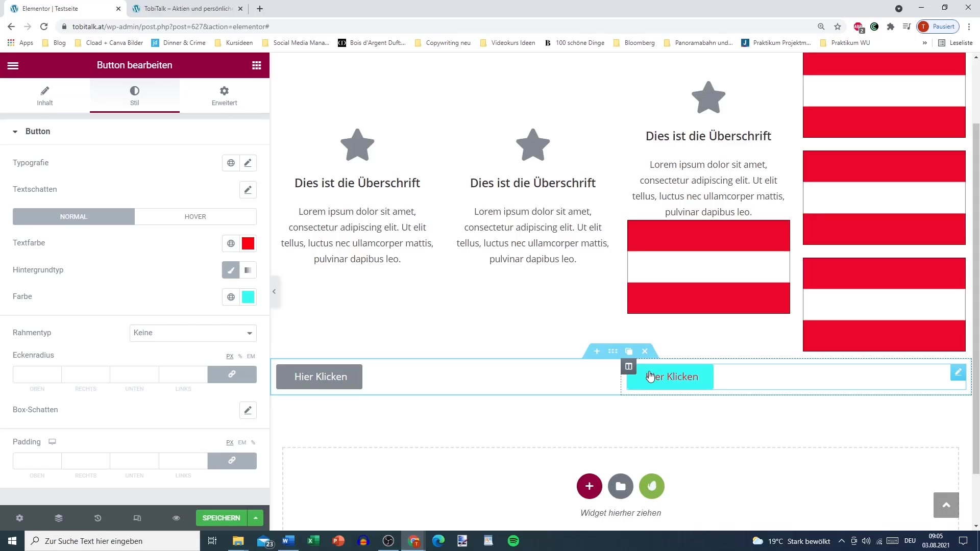Choose classic background type brush icon
Image resolution: width=980 pixels, height=551 pixels.
[x=231, y=270]
